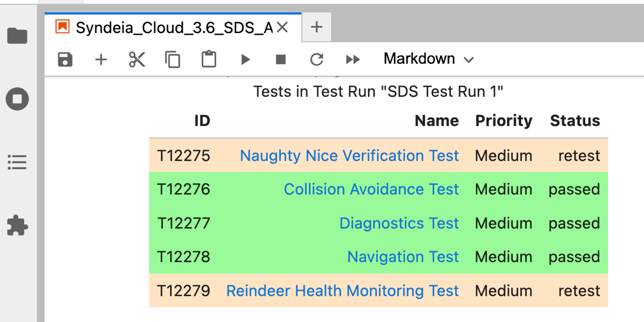This screenshot has height=322, width=644.
Task: Open the Reindeer Health Monitoring Test link
Action: tap(342, 291)
